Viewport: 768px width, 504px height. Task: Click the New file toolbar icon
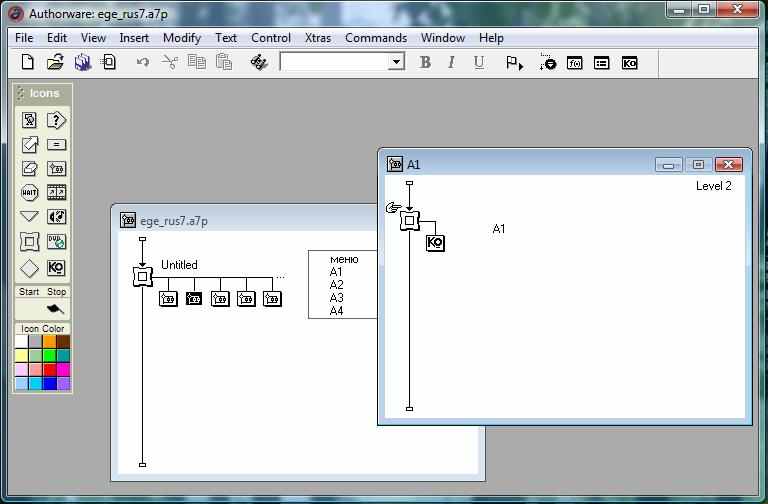tap(28, 62)
